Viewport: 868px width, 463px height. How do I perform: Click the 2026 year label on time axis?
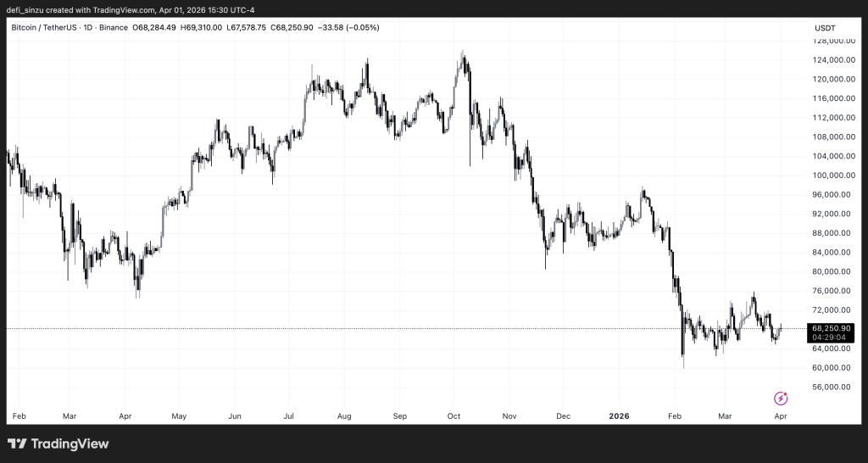pos(620,416)
